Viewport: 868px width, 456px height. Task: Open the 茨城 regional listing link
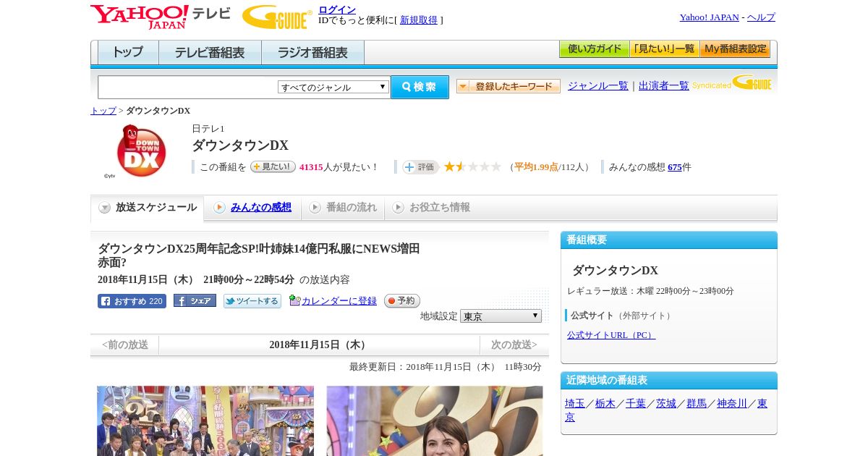[666, 404]
